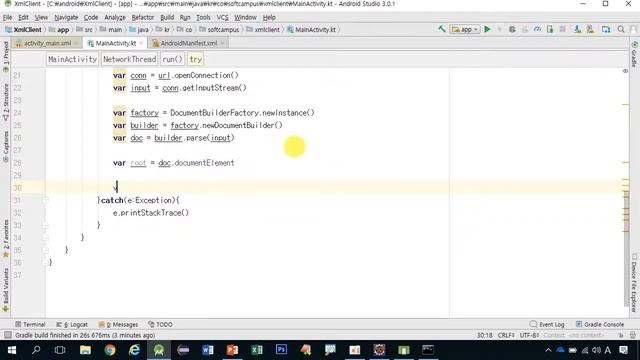
Task: Change the UTF-8 file encoding
Action: tap(529, 335)
